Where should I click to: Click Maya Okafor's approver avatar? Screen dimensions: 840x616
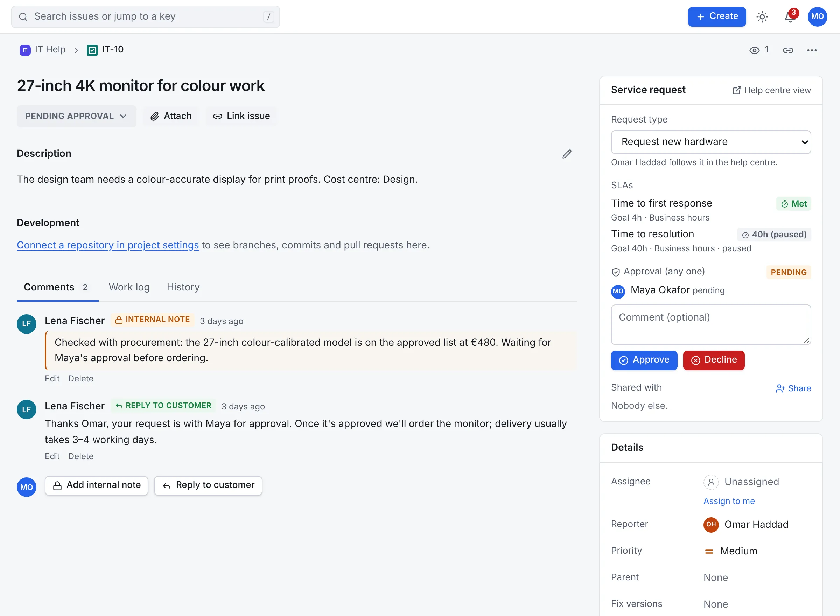[x=618, y=291]
